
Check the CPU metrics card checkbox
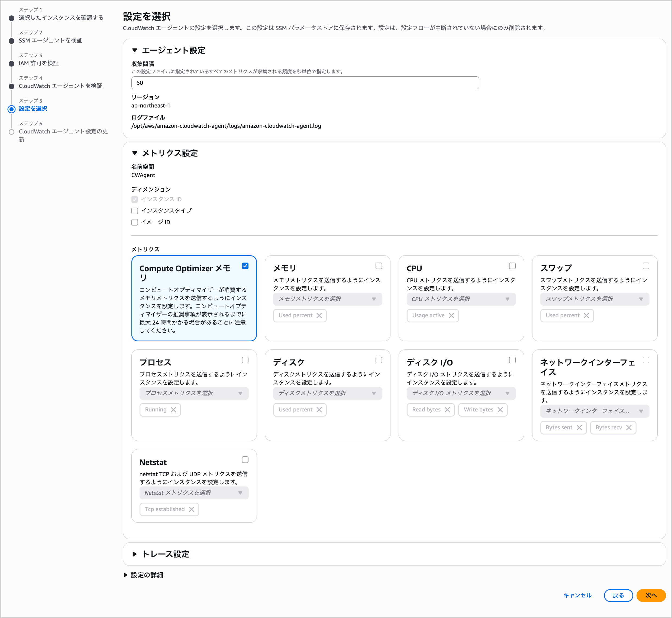point(512,266)
